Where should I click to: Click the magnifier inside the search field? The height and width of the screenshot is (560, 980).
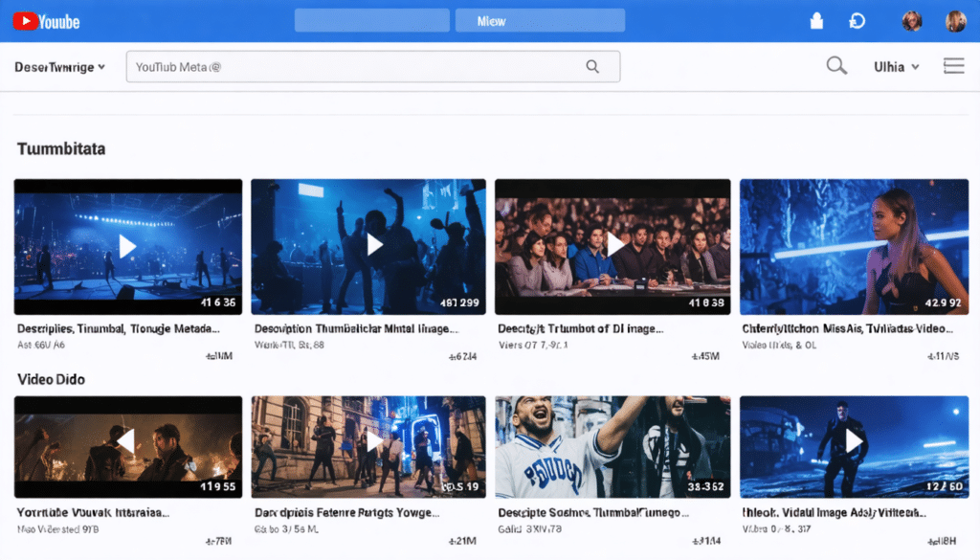[x=592, y=66]
